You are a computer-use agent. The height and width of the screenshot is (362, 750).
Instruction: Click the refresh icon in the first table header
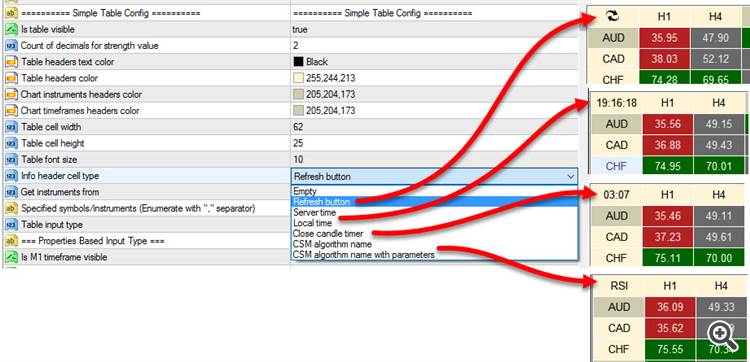pyautogui.click(x=613, y=16)
